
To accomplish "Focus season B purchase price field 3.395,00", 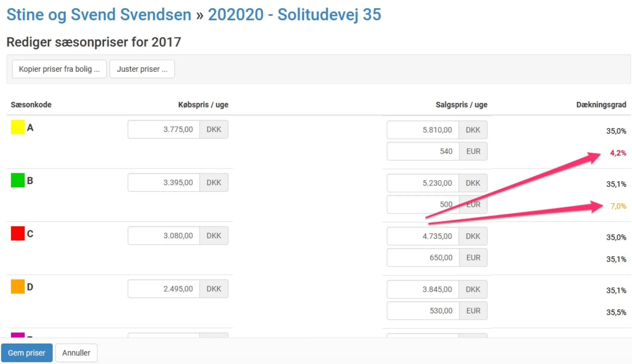I will tap(164, 183).
